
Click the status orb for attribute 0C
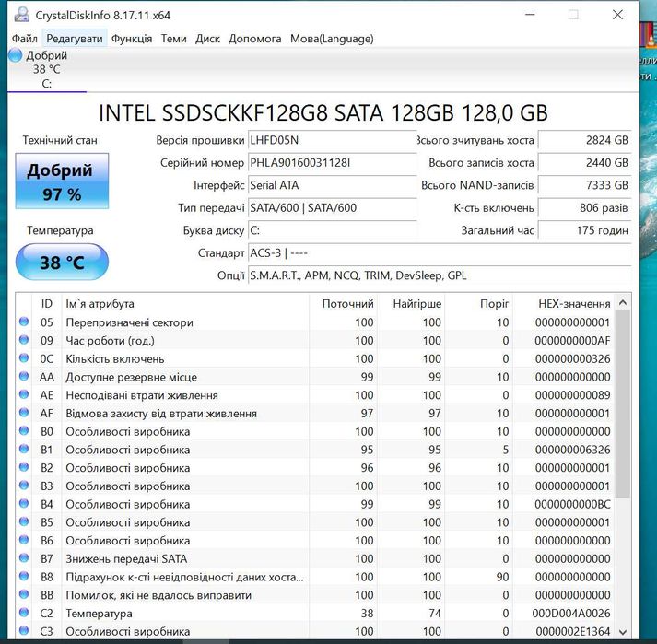click(x=24, y=357)
